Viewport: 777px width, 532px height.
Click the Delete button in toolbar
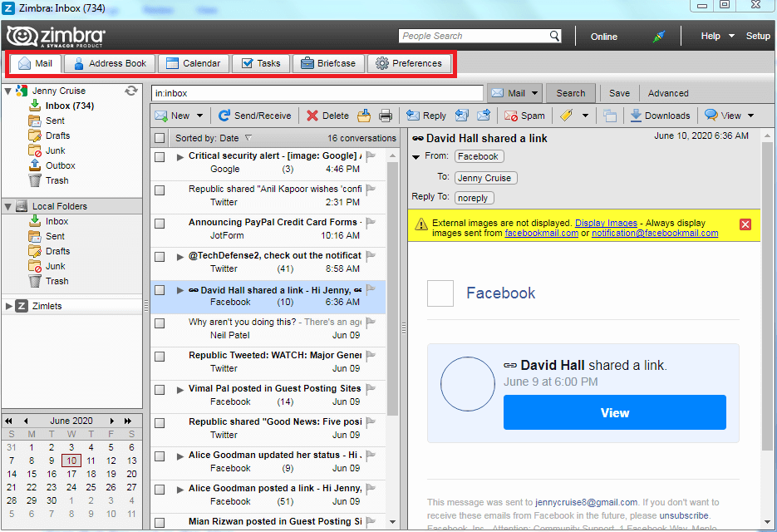tap(327, 116)
